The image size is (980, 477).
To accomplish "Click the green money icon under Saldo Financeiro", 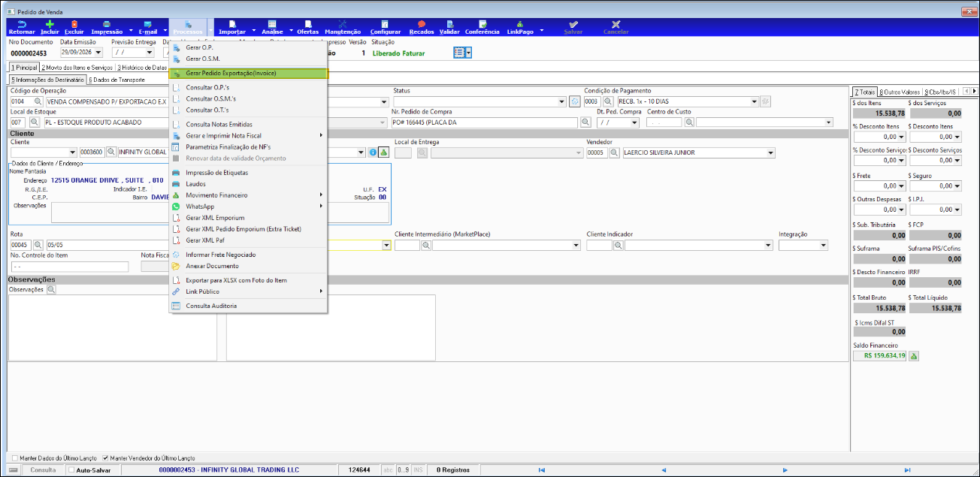I will click(915, 356).
